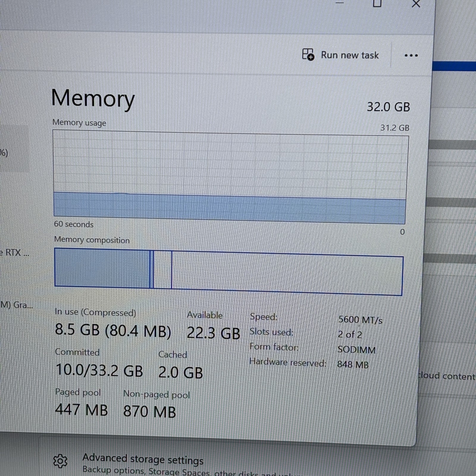Click the In use (Compressed) label
476x476 pixels.
tap(95, 312)
